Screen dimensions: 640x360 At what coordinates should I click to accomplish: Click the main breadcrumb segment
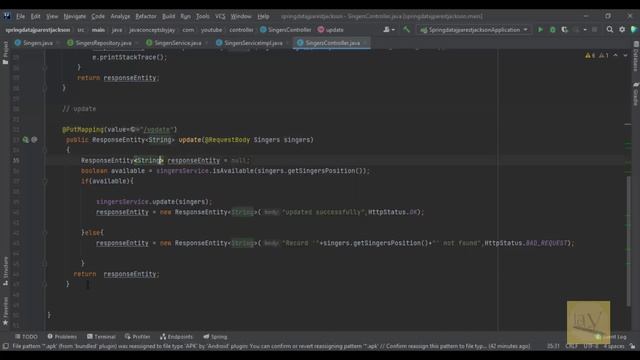98,30
